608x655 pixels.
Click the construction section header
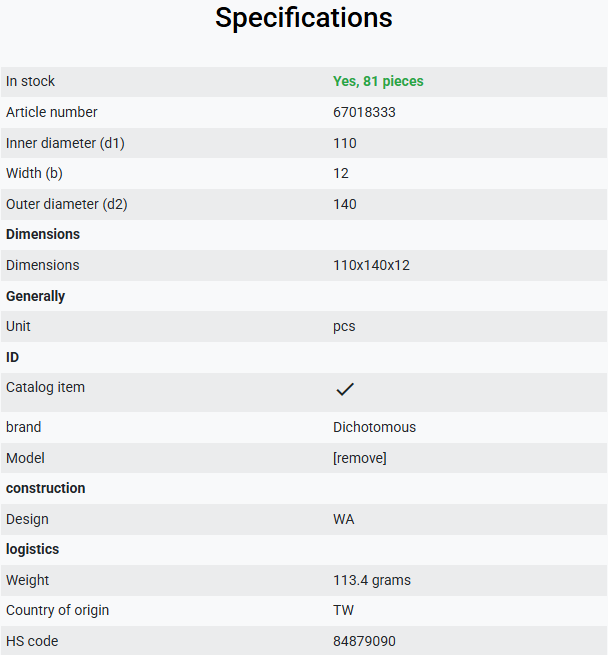46,488
